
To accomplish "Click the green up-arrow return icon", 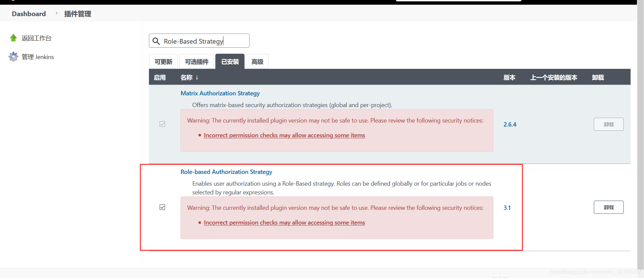I will pos(13,38).
